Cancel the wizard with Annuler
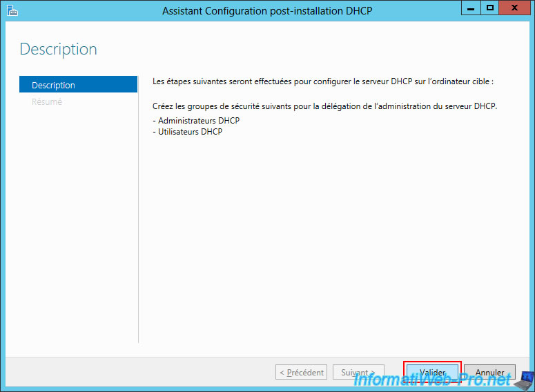This screenshot has height=392, width=535. (489, 372)
